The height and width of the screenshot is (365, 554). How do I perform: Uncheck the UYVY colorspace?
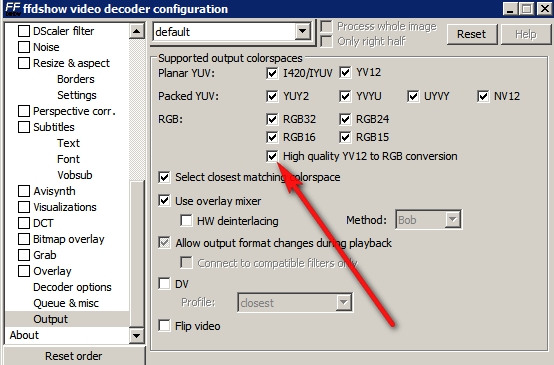[413, 96]
